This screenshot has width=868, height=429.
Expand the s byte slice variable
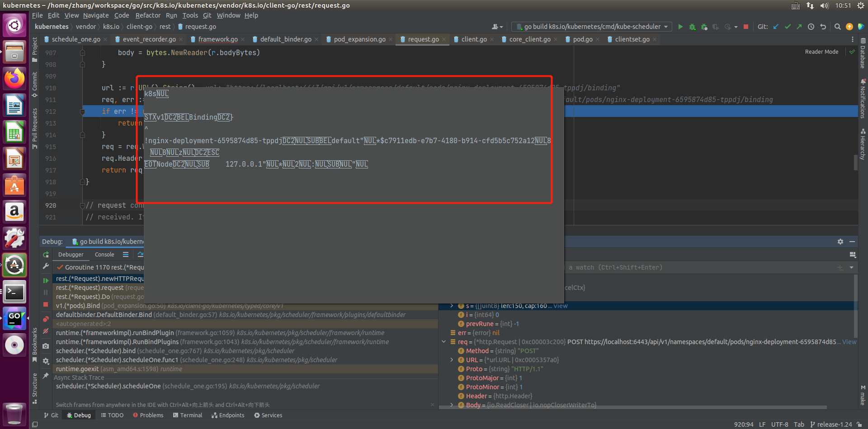(x=452, y=306)
